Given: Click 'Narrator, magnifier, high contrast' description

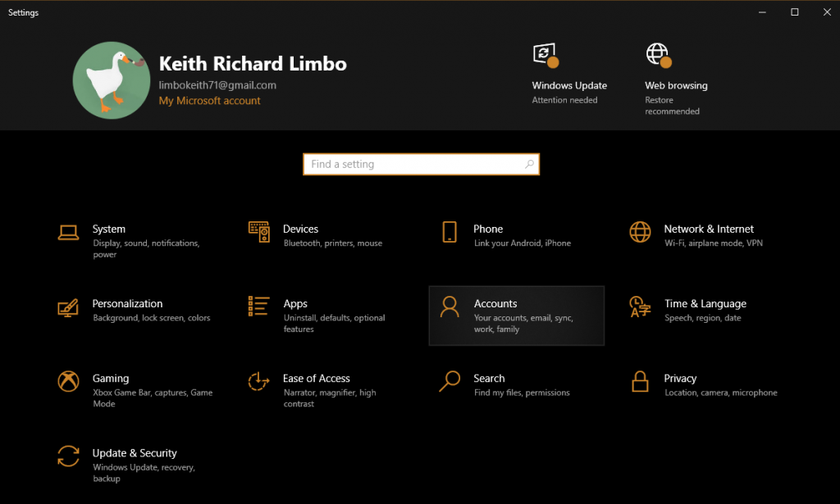Looking at the screenshot, I should 330,398.
